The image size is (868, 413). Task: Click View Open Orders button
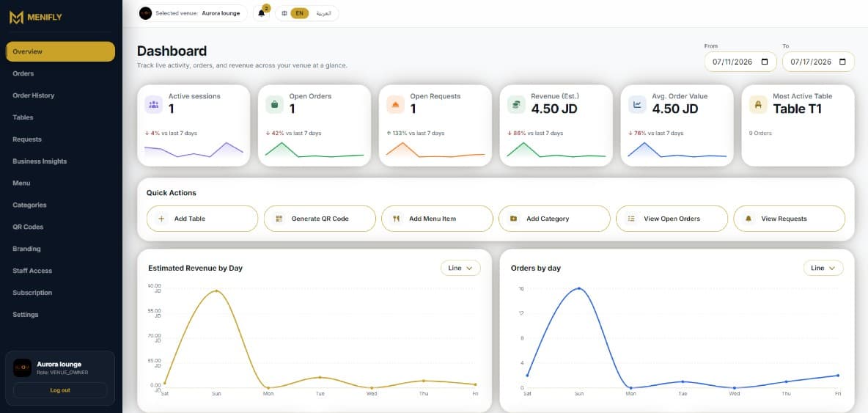coord(672,219)
